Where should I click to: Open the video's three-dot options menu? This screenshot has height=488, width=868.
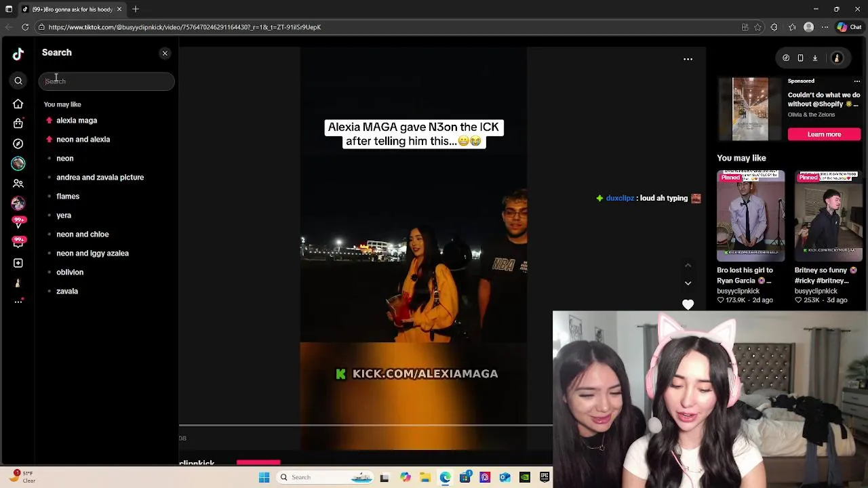pyautogui.click(x=688, y=59)
